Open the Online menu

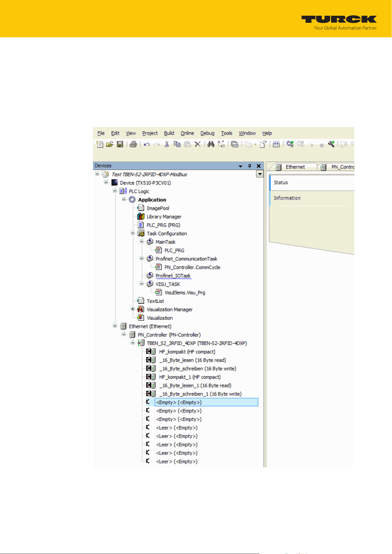187,133
